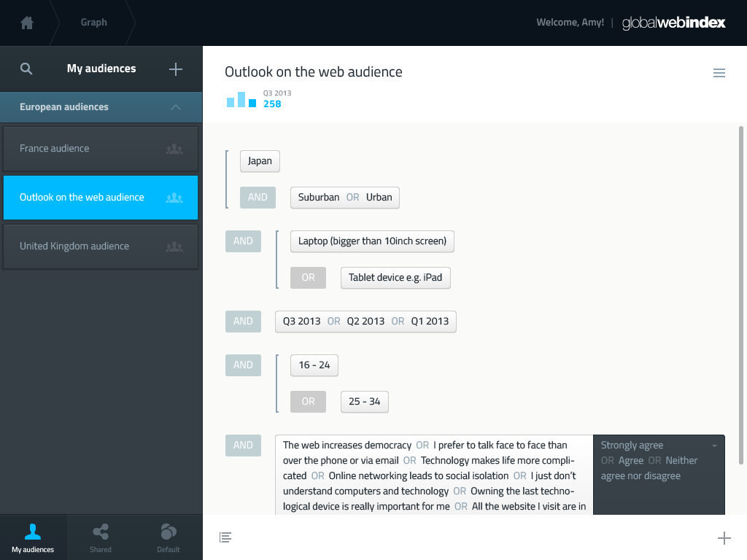Open the hamburger menu beside audience title
Screen dimensions: 747x560
719,73
